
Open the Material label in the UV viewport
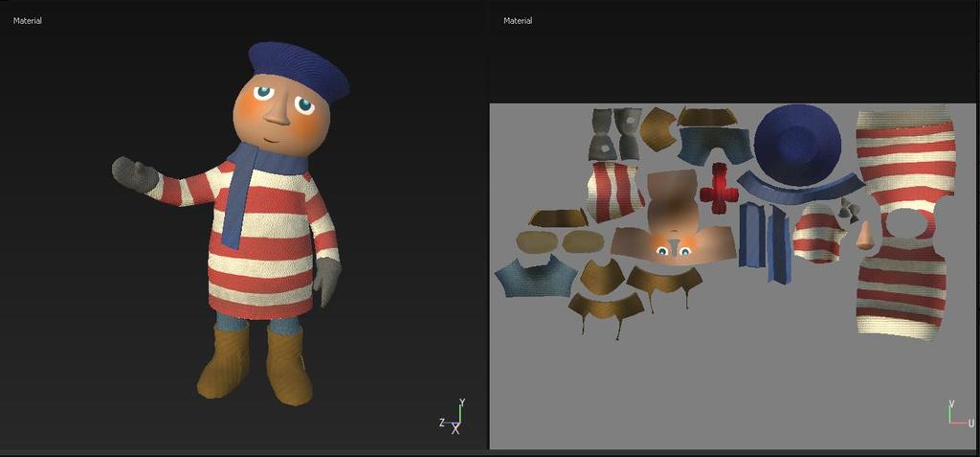coord(518,21)
